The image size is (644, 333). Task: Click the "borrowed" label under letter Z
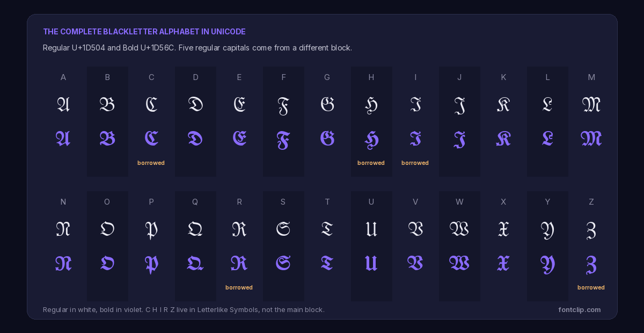(591, 287)
